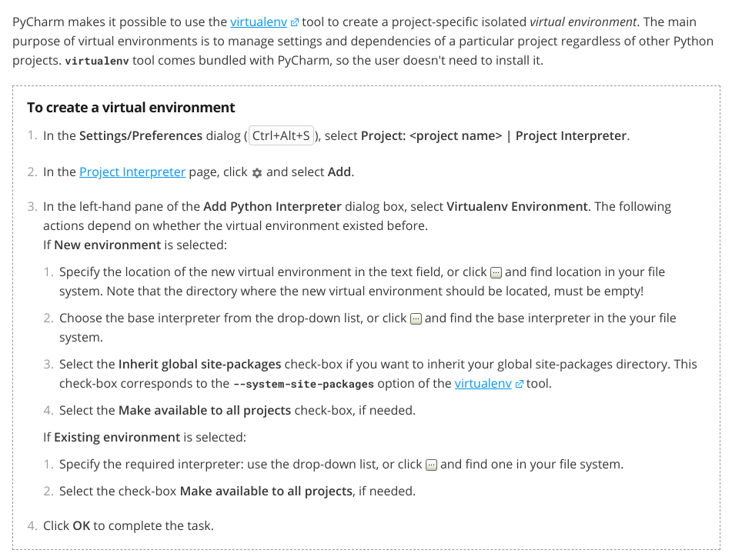Click the bold "Add Python Interpreter" text

click(272, 206)
